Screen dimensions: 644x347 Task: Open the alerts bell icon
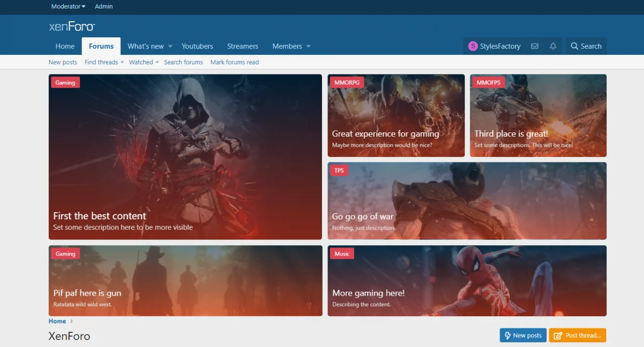coord(553,46)
